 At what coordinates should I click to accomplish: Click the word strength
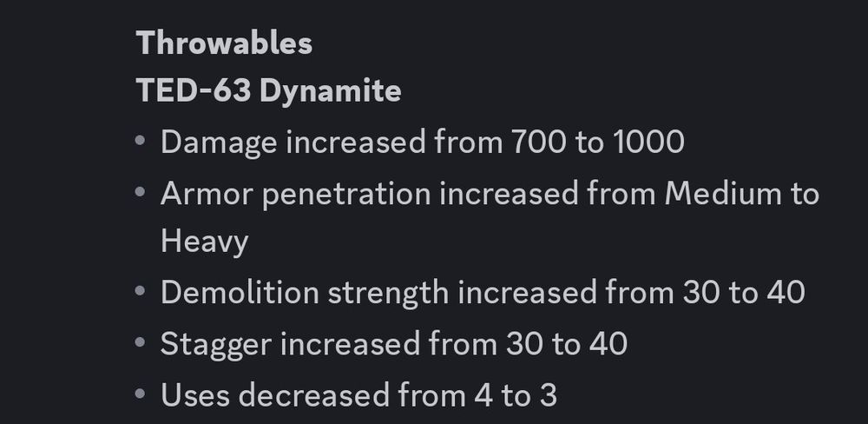pos(388,293)
